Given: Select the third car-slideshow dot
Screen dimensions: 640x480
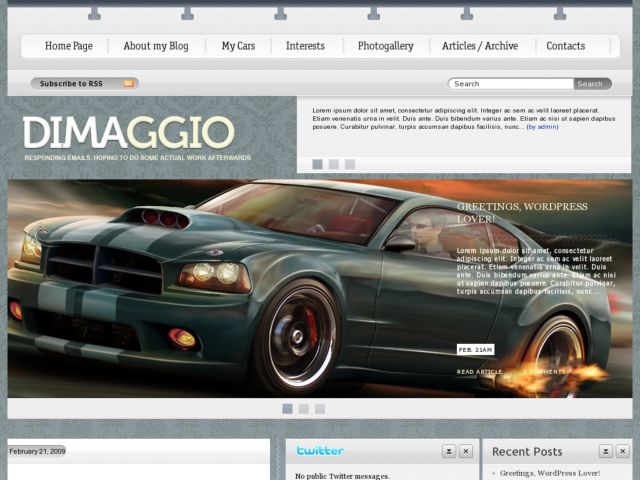Looking at the screenshot, I should [320, 409].
